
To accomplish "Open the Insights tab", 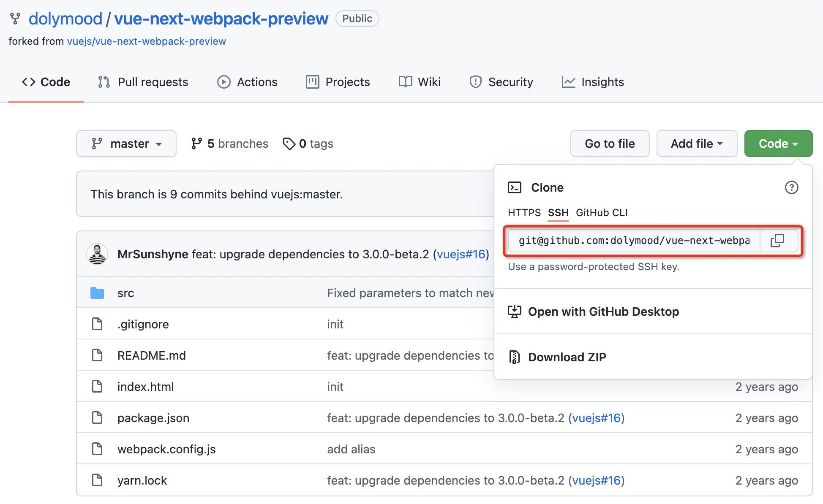I will point(592,82).
